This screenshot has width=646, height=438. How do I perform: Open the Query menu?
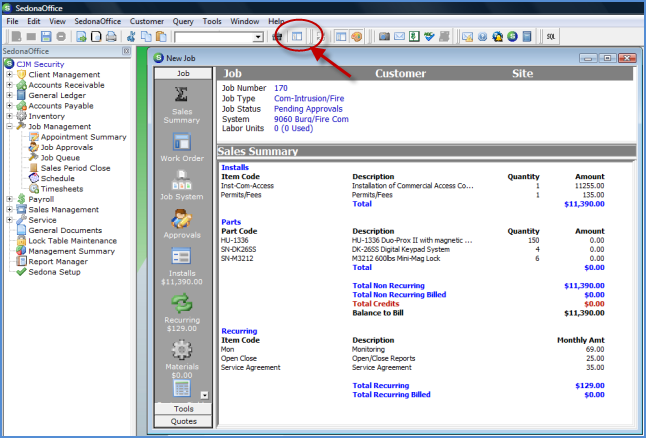coord(183,21)
